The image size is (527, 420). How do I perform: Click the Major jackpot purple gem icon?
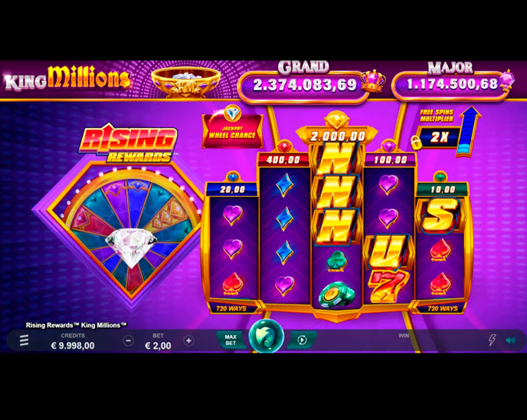tap(508, 81)
